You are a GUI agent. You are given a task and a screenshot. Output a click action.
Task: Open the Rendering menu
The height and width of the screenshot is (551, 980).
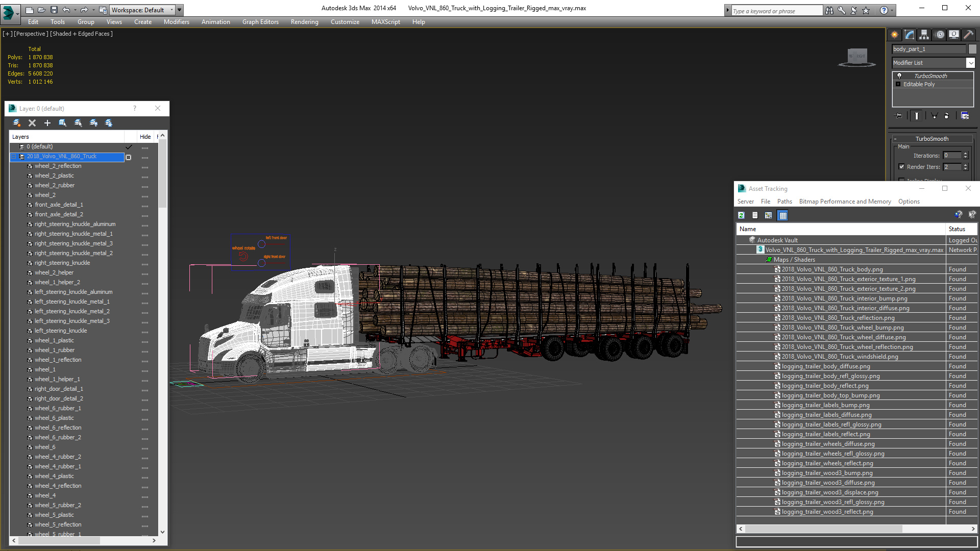[x=304, y=22]
